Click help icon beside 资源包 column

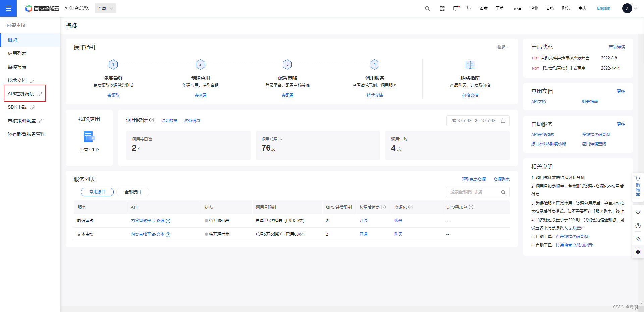pyautogui.click(x=411, y=207)
